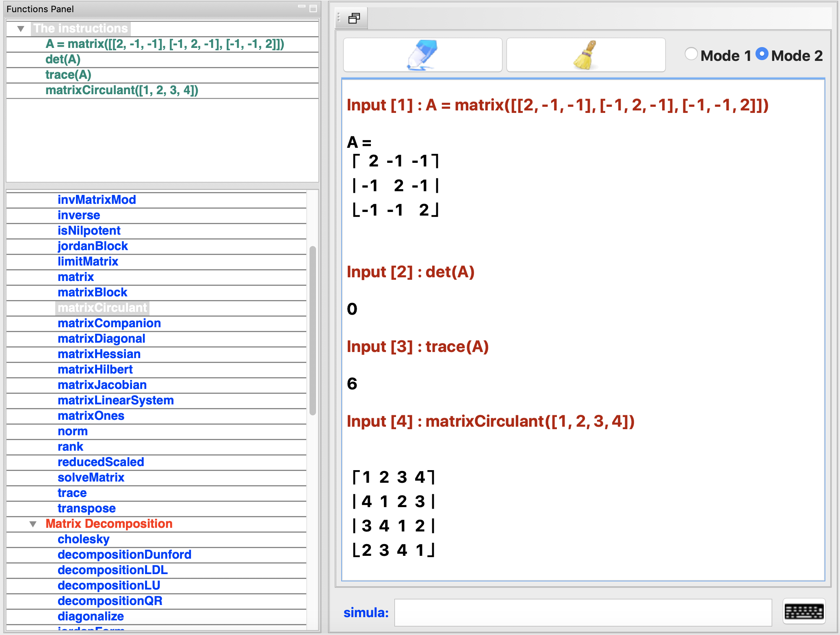Click the restore window icon in toolbar
Image resolution: width=840 pixels, height=635 pixels.
click(x=354, y=18)
